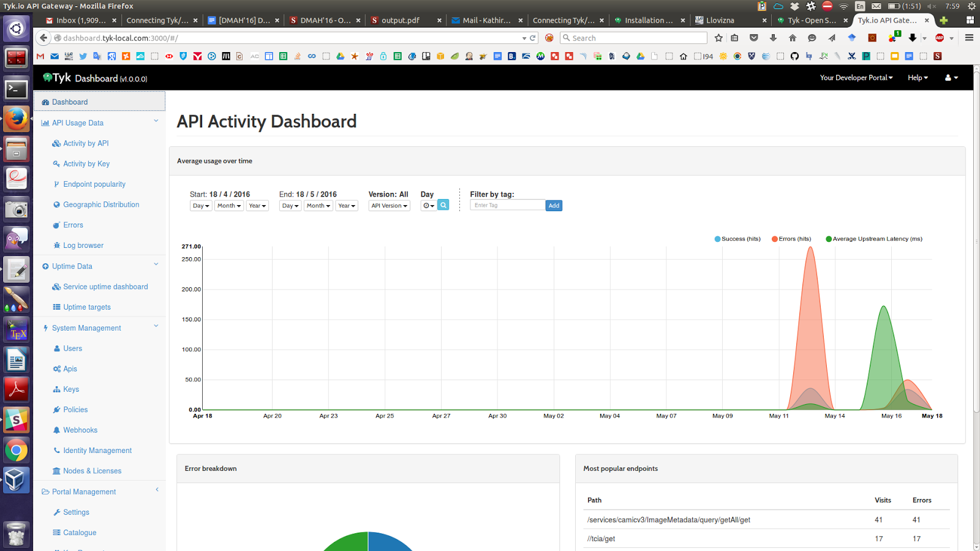Open the clock resolution dropdown under Day
This screenshot has height=551, width=980.
click(429, 206)
